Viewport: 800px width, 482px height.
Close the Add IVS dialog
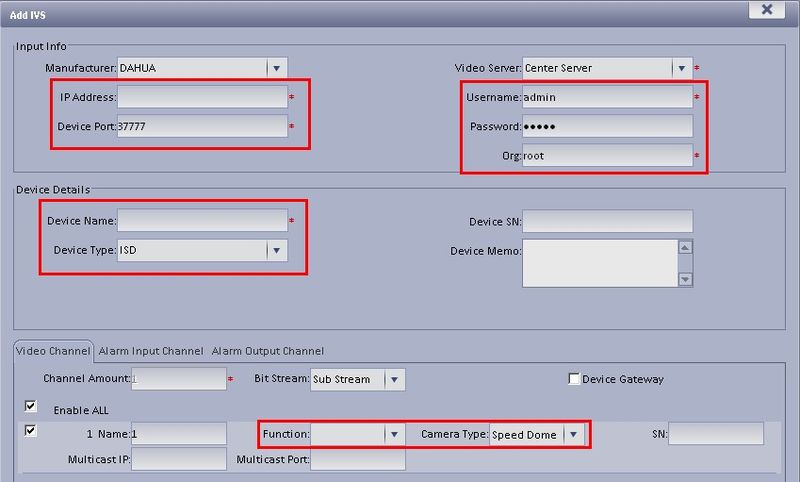click(x=766, y=9)
